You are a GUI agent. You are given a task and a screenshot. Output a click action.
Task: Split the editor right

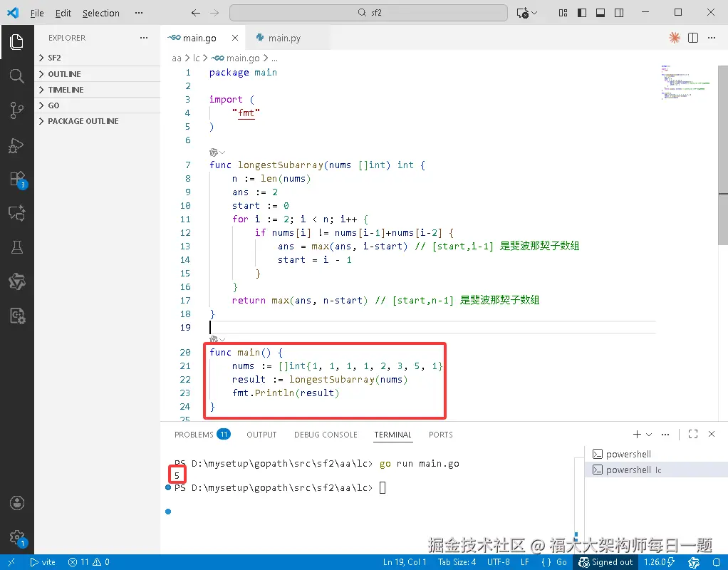[x=693, y=38]
